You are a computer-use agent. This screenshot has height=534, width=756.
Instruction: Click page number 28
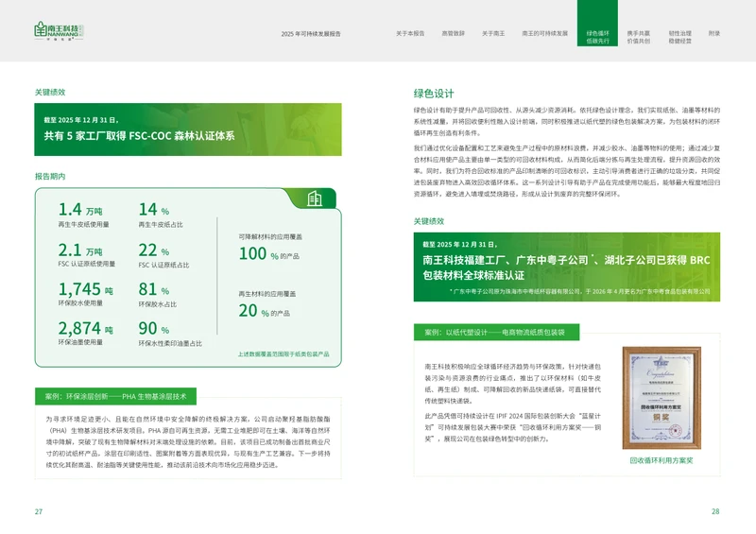715,511
